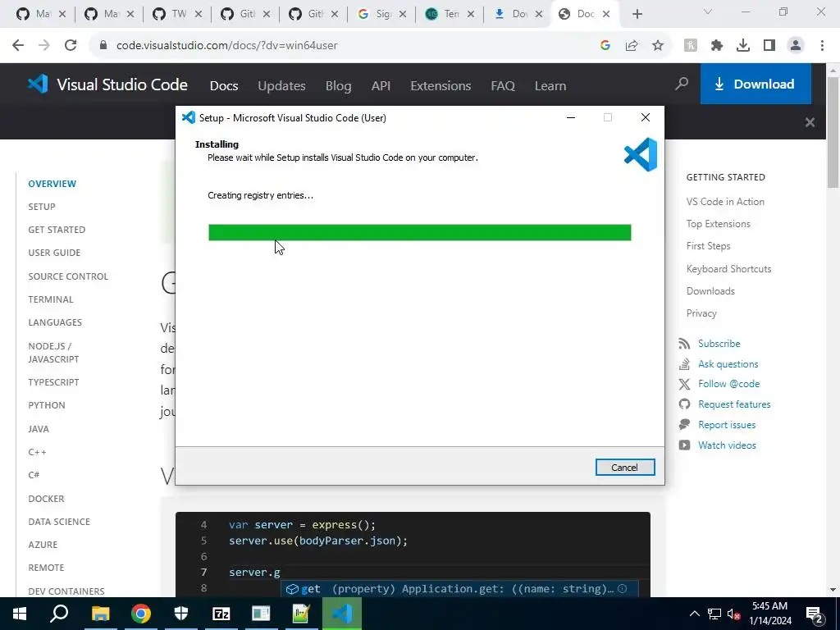Open Chrome from the taskbar
This screenshot has width=840, height=630.
(x=141, y=614)
